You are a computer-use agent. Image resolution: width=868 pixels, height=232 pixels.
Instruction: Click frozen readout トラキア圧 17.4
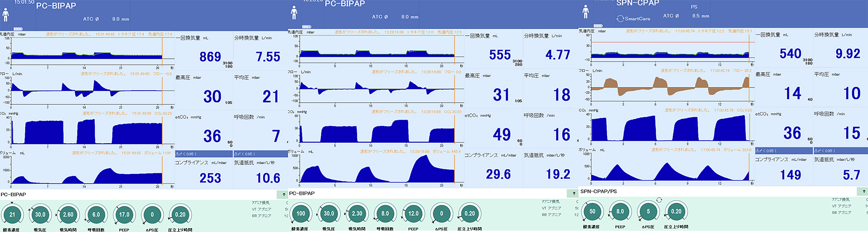pyautogui.click(x=131, y=34)
